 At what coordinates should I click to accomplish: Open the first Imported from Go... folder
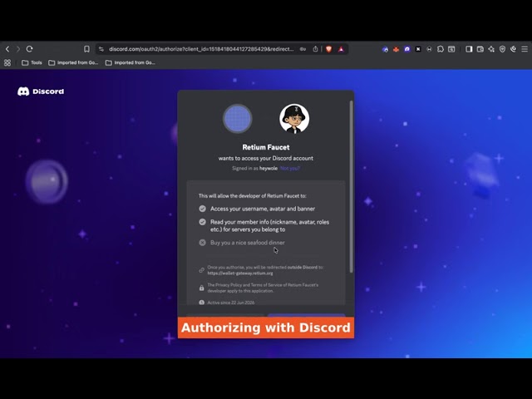(73, 63)
